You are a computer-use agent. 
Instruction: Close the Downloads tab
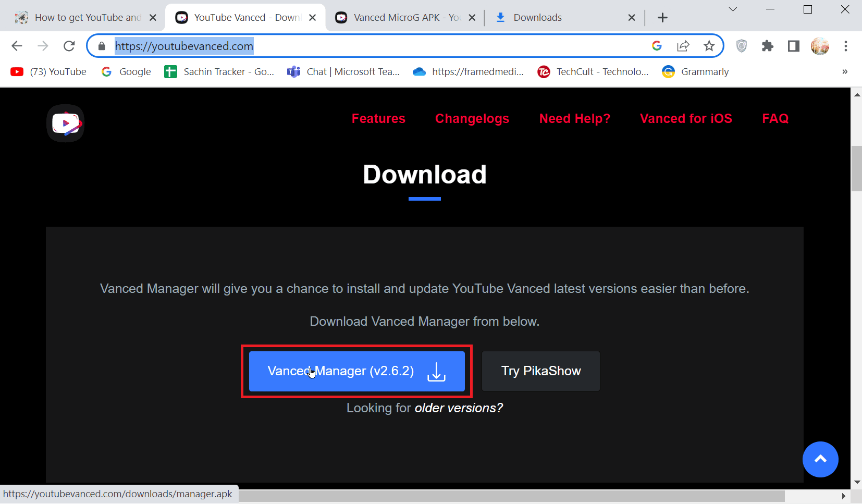(632, 17)
